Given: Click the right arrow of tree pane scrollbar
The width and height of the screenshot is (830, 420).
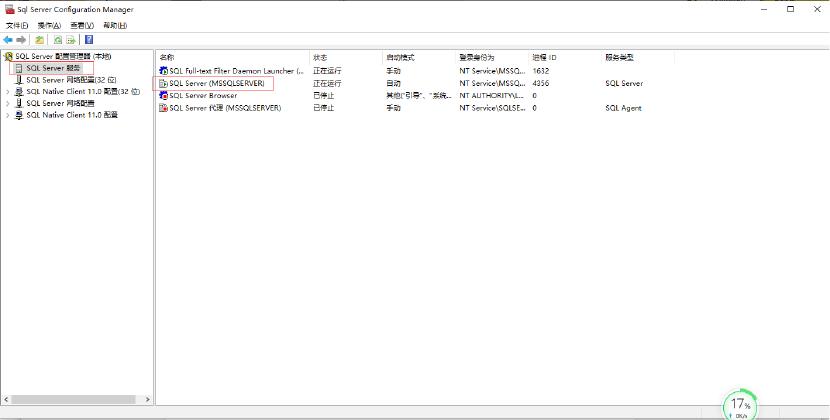Looking at the screenshot, I should 148,399.
